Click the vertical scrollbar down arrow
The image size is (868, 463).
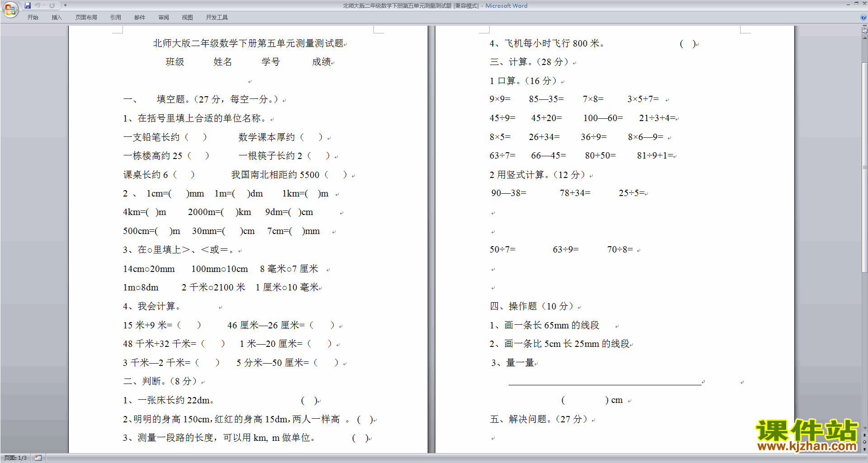864,428
